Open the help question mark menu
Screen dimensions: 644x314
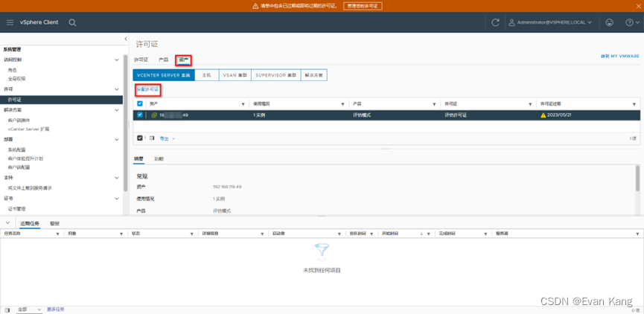[631, 22]
